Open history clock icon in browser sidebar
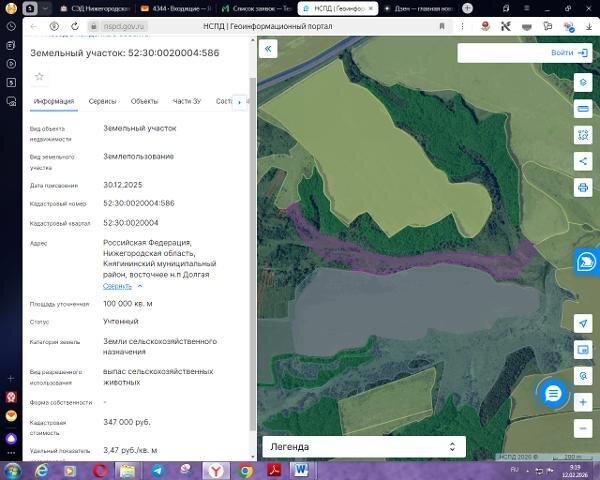The width and height of the screenshot is (600, 480). tap(11, 26)
